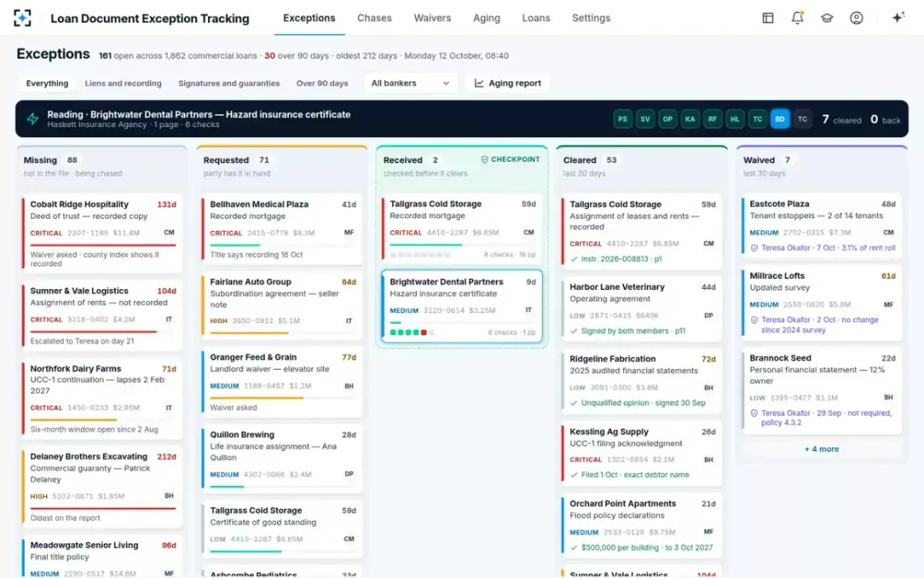Click the red aging bar on Delaney Brothers Excavating

[103, 509]
